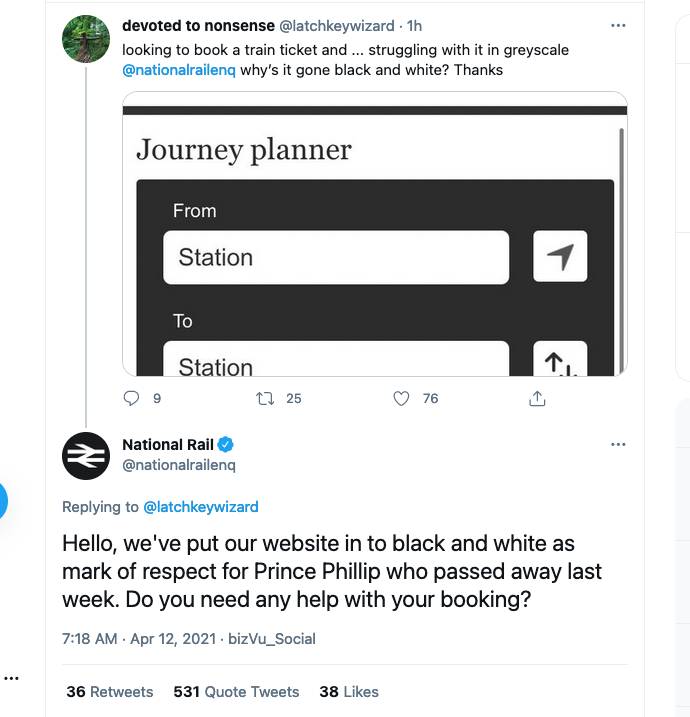Open the @nationalrailenq mention link

[179, 70]
